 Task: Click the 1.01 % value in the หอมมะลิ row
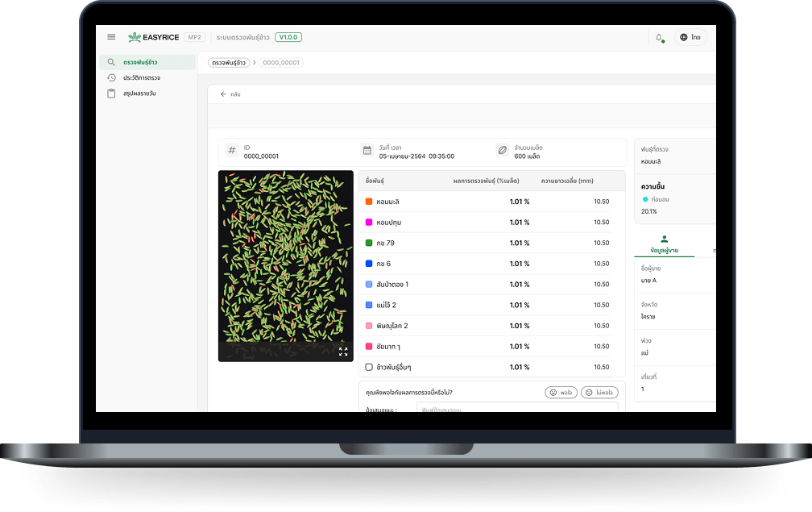pyautogui.click(x=520, y=202)
